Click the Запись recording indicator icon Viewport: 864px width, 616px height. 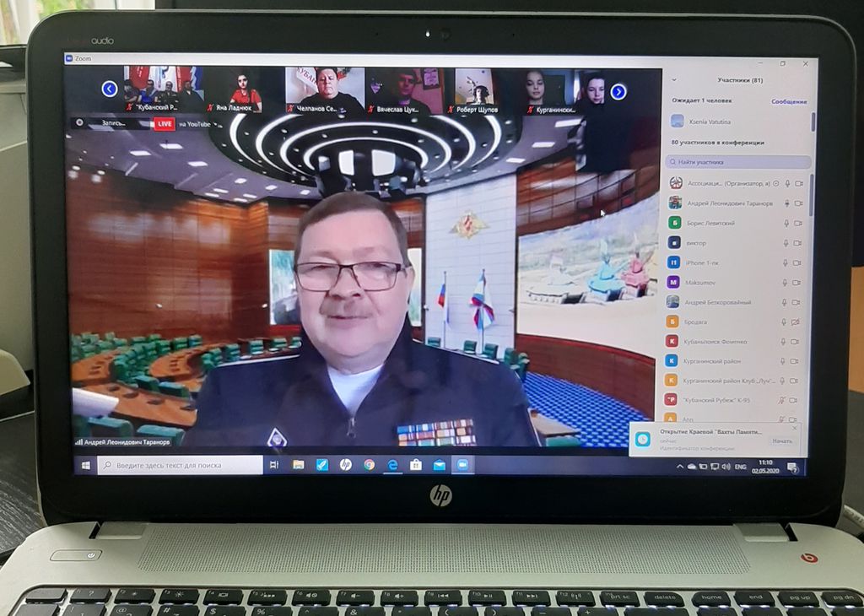point(80,122)
